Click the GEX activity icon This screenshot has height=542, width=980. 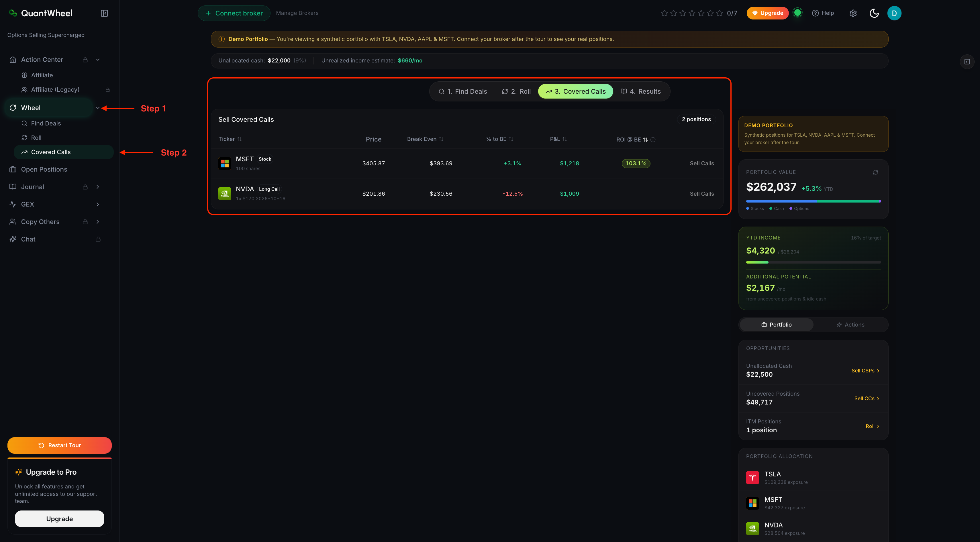click(x=13, y=204)
